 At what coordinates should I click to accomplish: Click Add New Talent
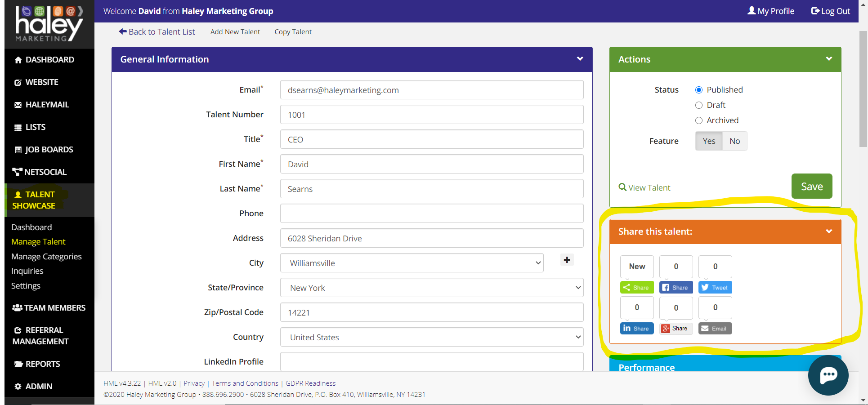[235, 31]
